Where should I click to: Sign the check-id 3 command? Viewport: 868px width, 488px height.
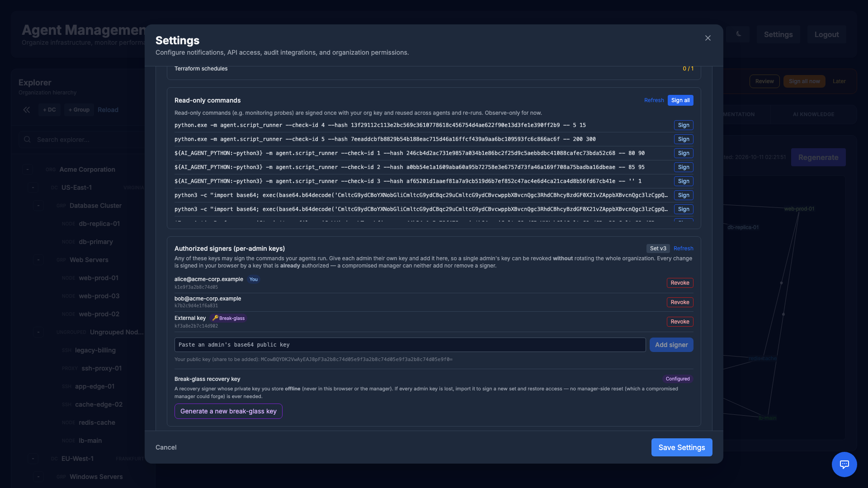[684, 181]
